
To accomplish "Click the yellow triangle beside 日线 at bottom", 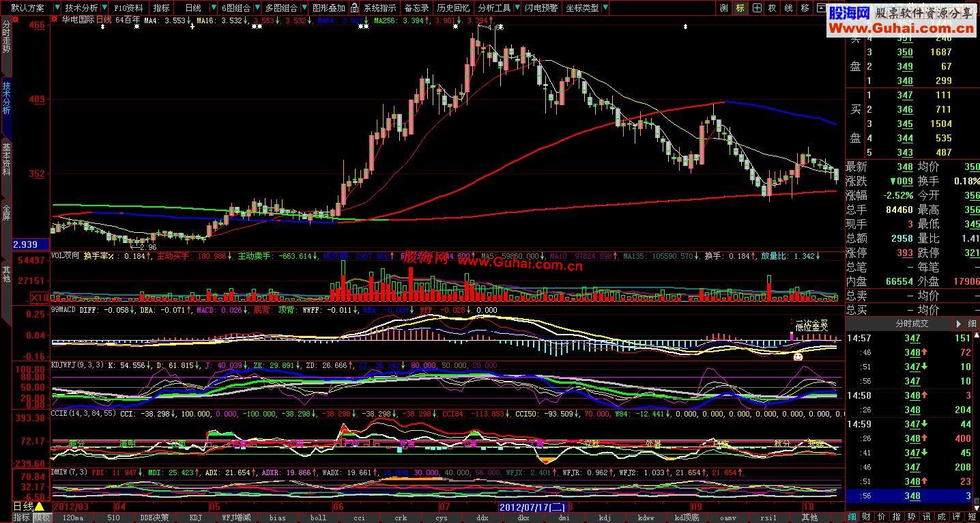I will coord(40,507).
